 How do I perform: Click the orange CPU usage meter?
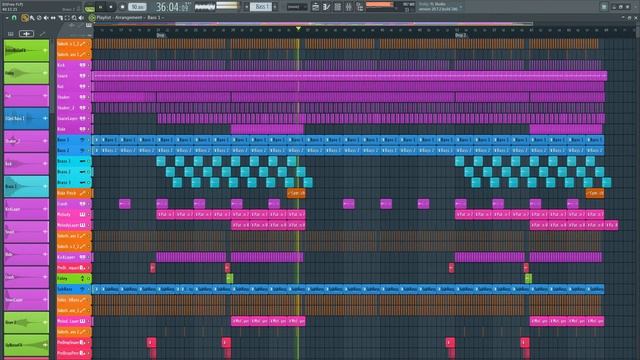[x=380, y=4]
